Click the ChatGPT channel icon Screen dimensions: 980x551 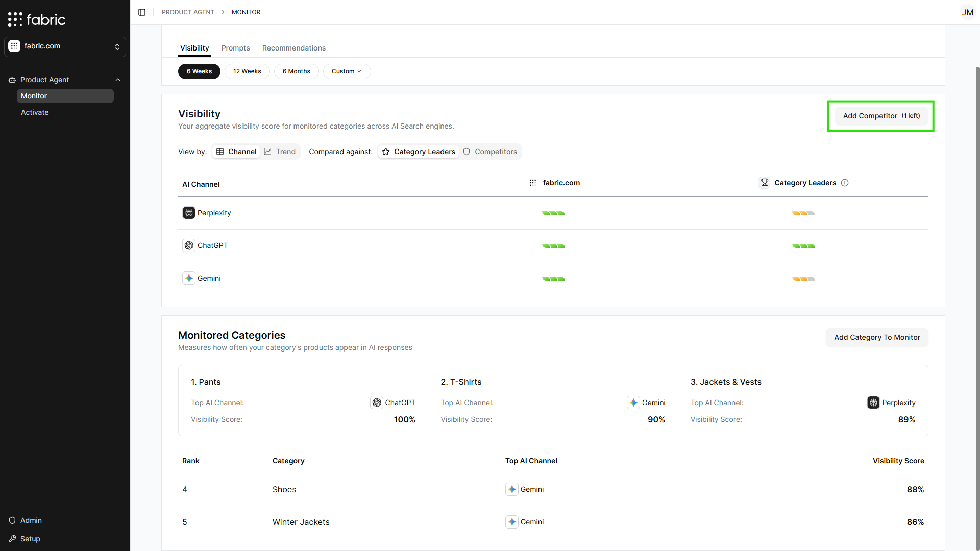click(189, 245)
